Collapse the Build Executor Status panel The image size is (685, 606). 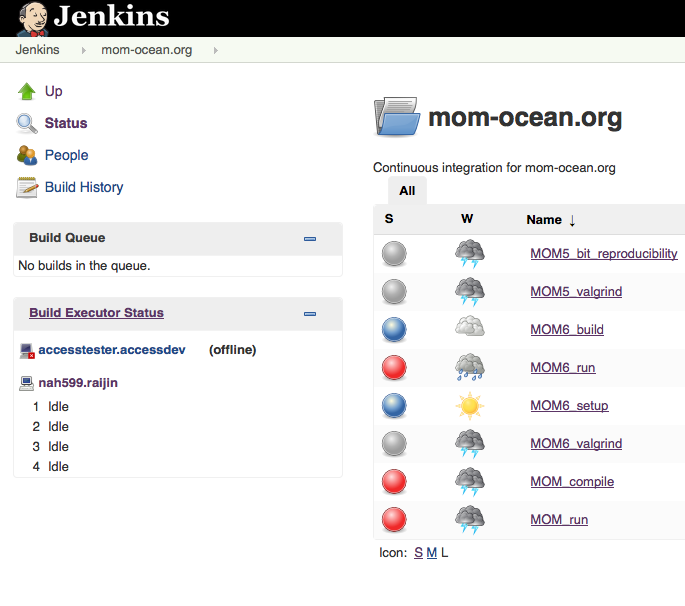tap(310, 314)
